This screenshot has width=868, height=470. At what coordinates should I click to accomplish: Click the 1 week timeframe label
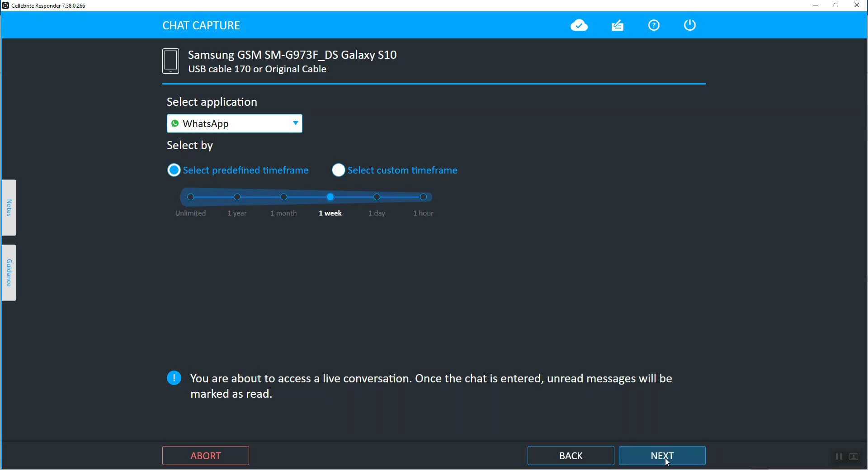[x=330, y=213]
